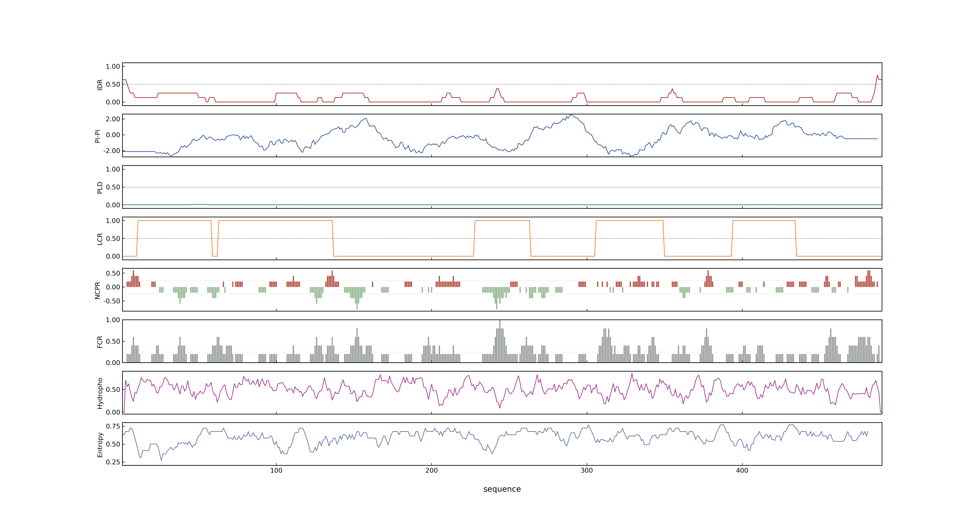
Task: Click the -2.00 tick on Pi-Pi axis
Action: point(111,151)
